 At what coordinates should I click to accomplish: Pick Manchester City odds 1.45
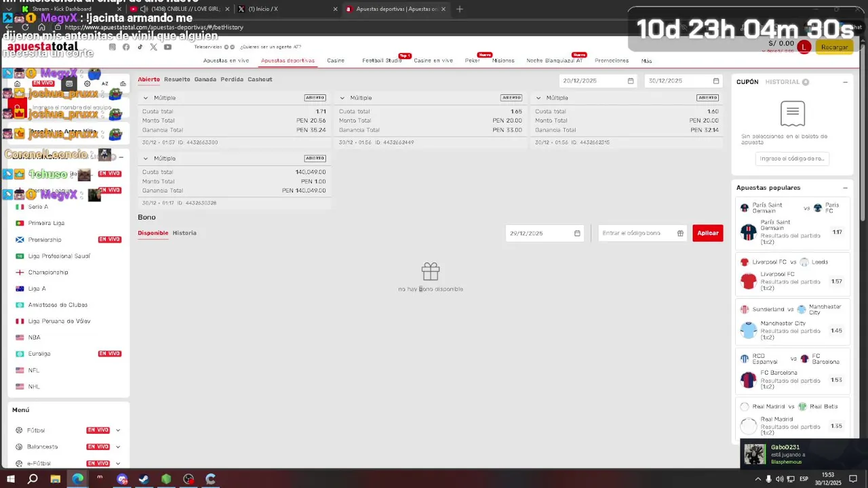click(x=837, y=331)
